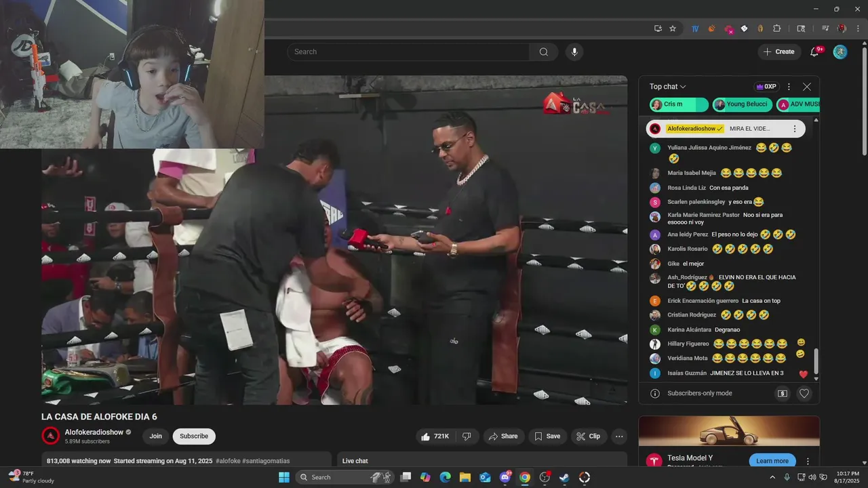The image size is (868, 488).
Task: Open pinned Alofokeradioshow message options
Action: pos(795,129)
